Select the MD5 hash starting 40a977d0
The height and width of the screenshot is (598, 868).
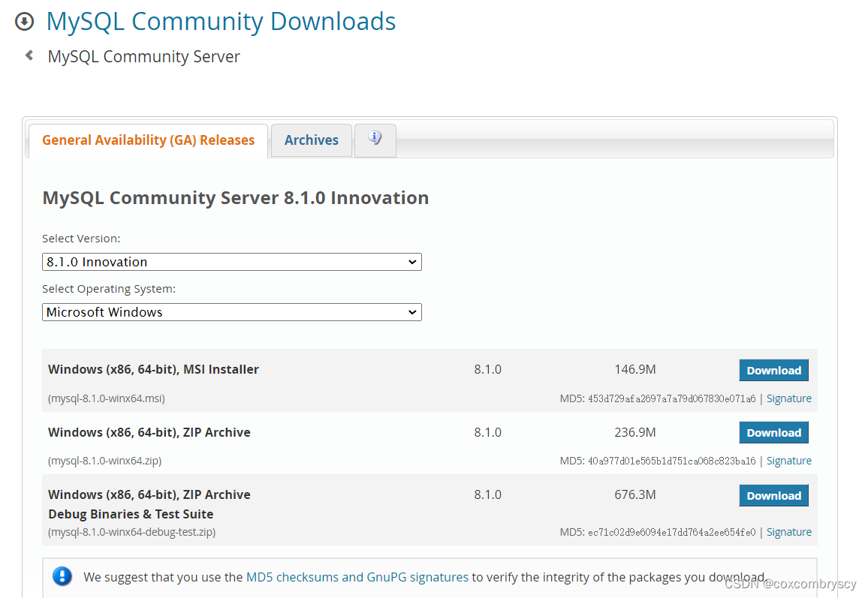coord(671,461)
